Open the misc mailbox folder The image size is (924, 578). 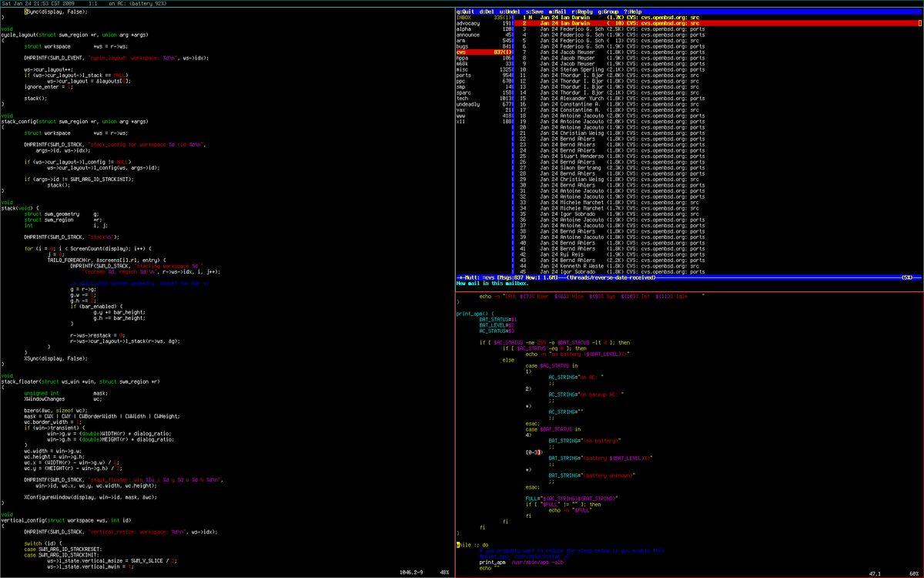pos(462,69)
